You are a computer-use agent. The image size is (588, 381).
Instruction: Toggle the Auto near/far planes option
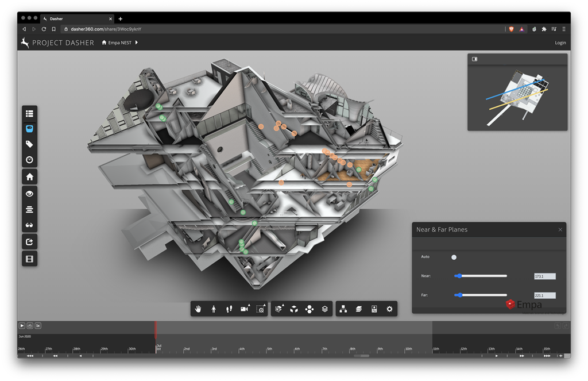tap(454, 257)
